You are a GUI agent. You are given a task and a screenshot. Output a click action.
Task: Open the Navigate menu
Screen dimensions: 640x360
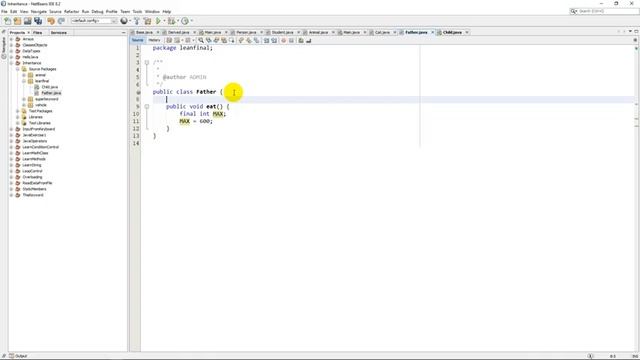39,11
